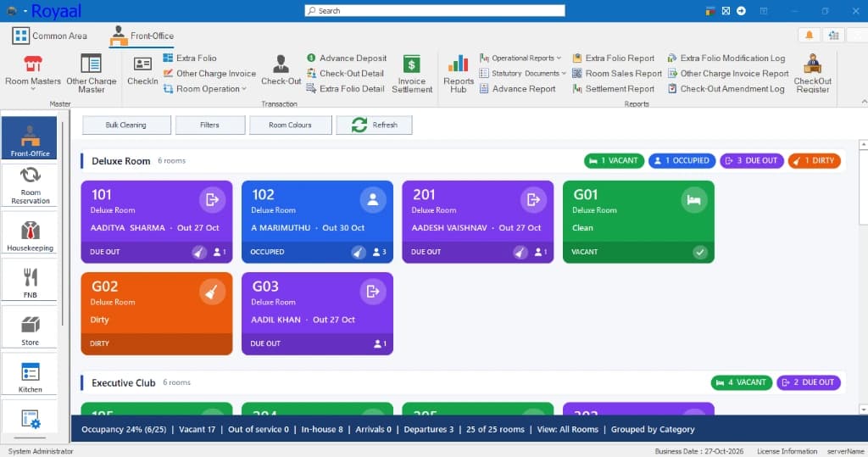Open the Check-Out transaction icon
This screenshot has width=868, height=457.
pos(281,64)
